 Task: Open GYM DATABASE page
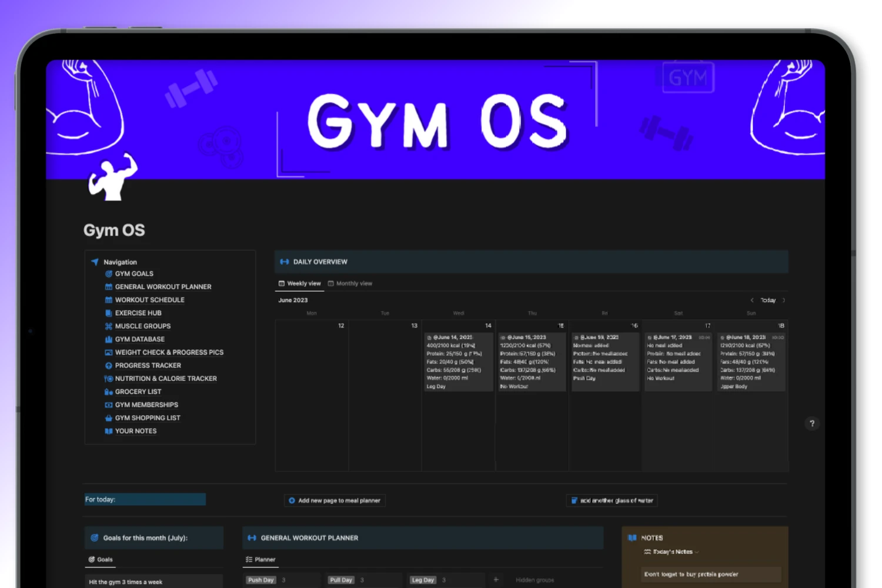(140, 339)
